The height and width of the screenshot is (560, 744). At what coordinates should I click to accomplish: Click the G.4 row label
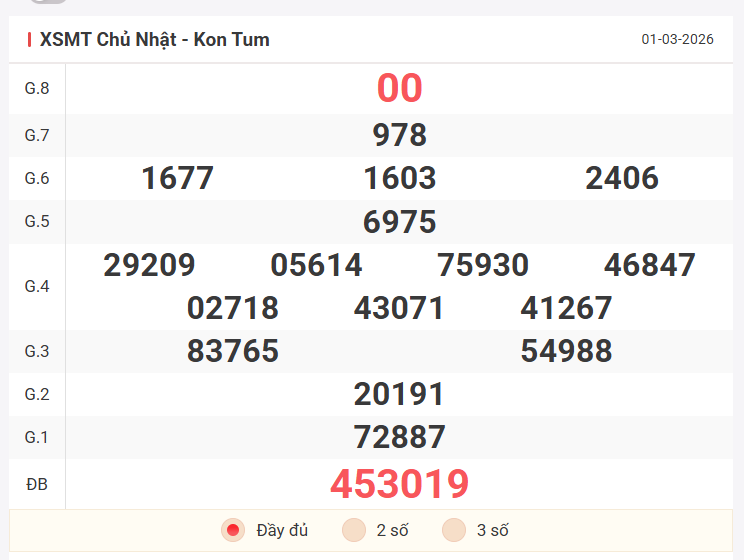click(37, 287)
